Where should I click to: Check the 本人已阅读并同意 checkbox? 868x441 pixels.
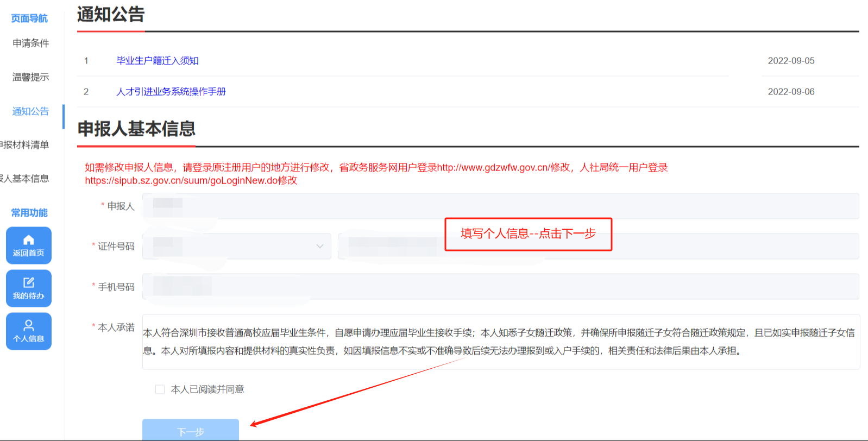(160, 389)
